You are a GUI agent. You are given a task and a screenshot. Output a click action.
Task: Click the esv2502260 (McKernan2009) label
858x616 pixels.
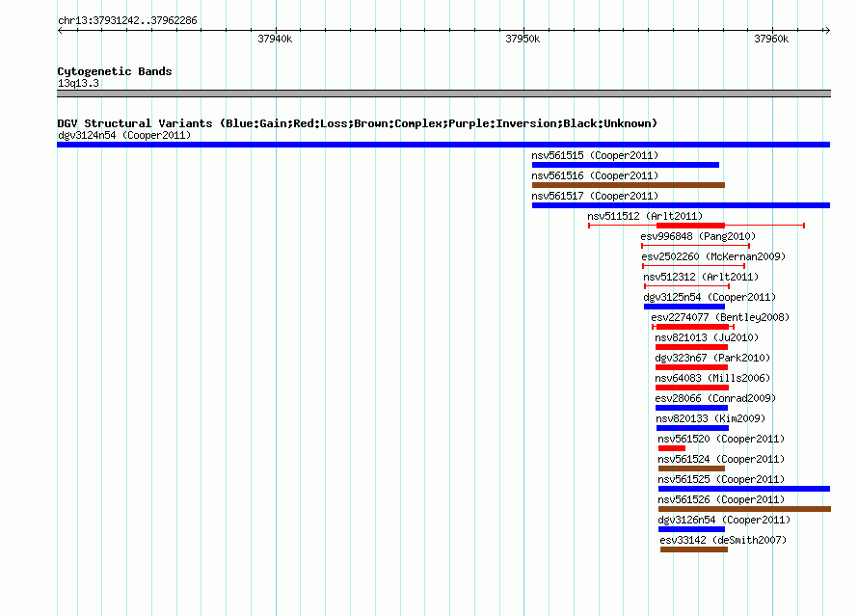[713, 256]
